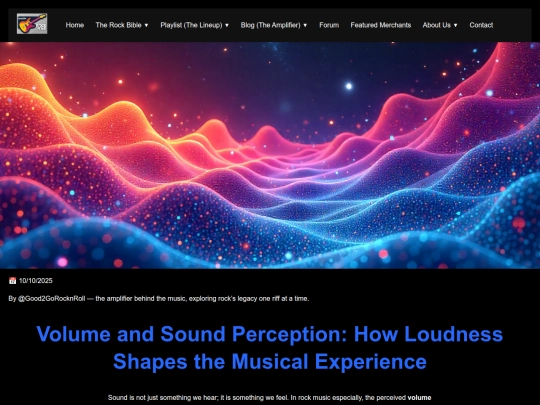Open The Rock Bible menu
540x405 pixels.
click(x=118, y=25)
